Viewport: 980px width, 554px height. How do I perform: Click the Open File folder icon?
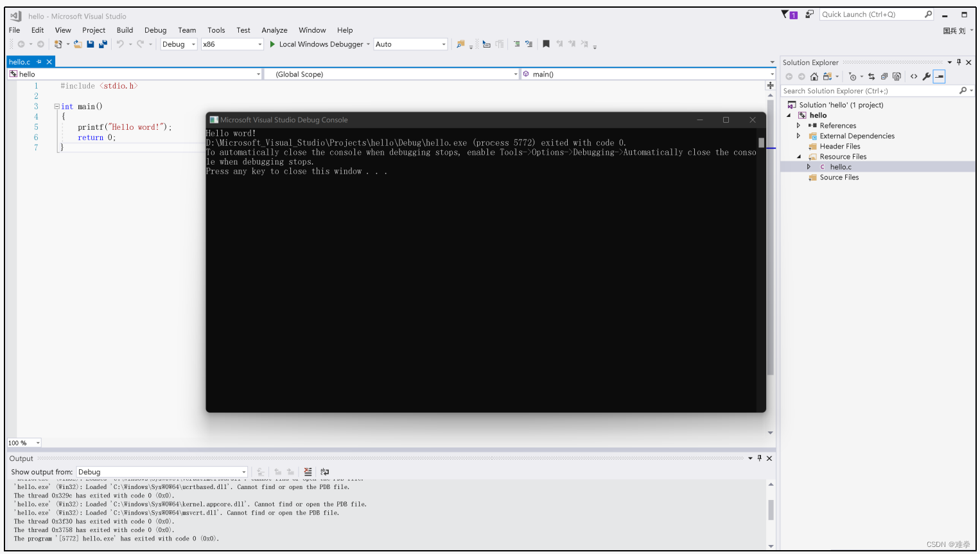click(x=77, y=44)
